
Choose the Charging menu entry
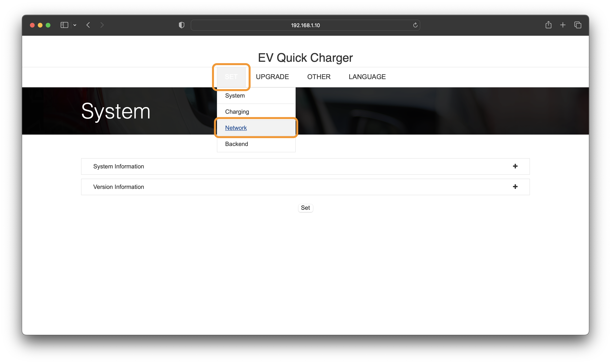tap(237, 112)
